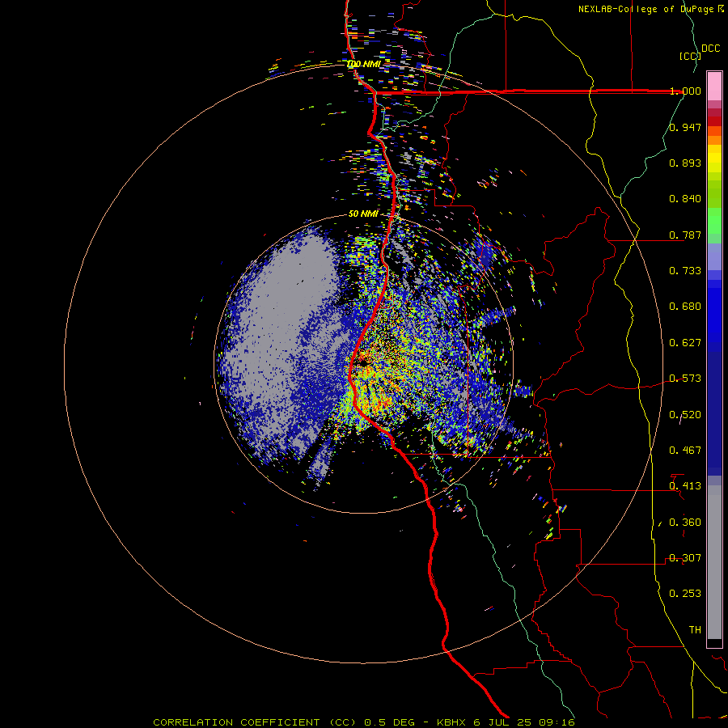Pick the light pink swatch at the legend top
Viewport: 728px width, 728px height.
pos(714,86)
